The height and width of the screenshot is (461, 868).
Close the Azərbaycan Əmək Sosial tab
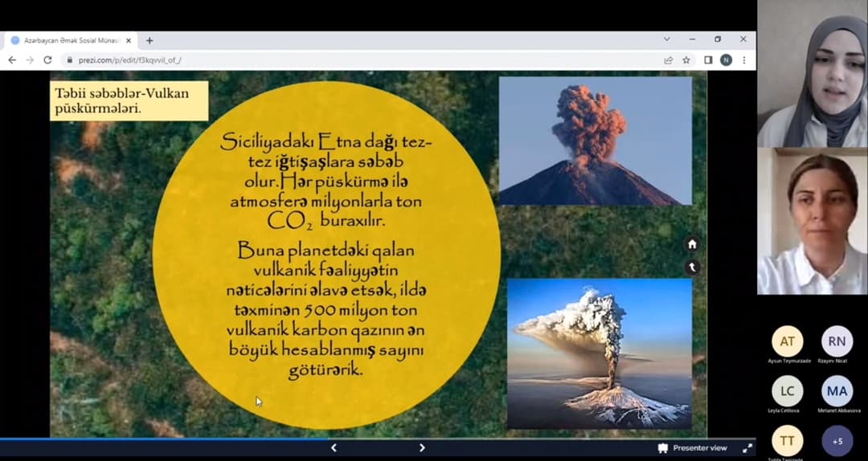coord(129,40)
